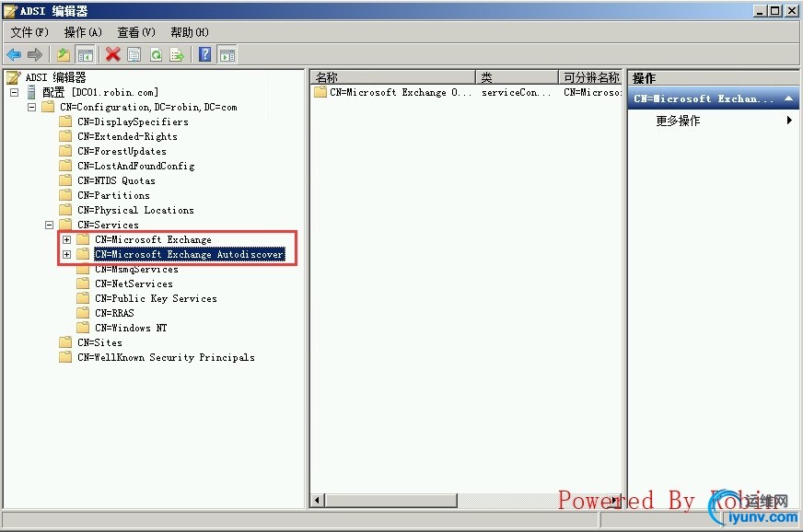Toggle show/hide console tree icon

(85, 54)
